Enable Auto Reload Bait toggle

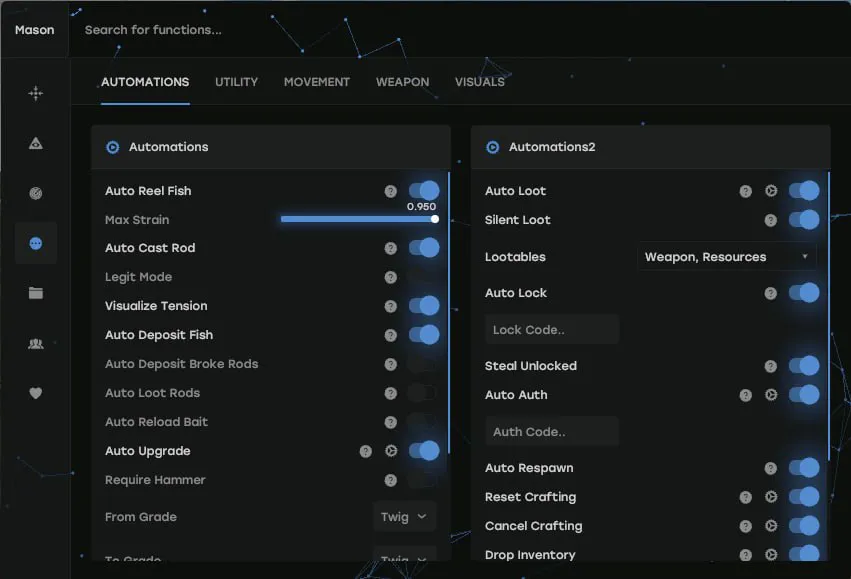pos(423,422)
